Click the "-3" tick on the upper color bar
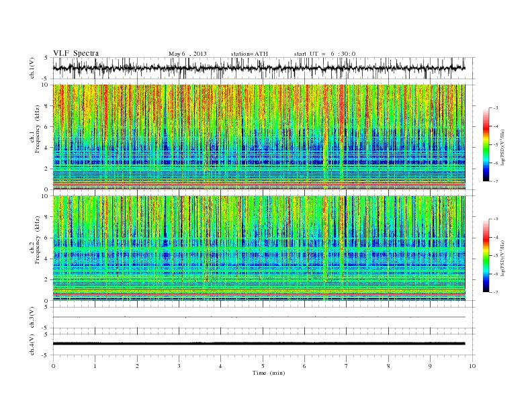Viewport: 532px width, 411px height. (495, 108)
